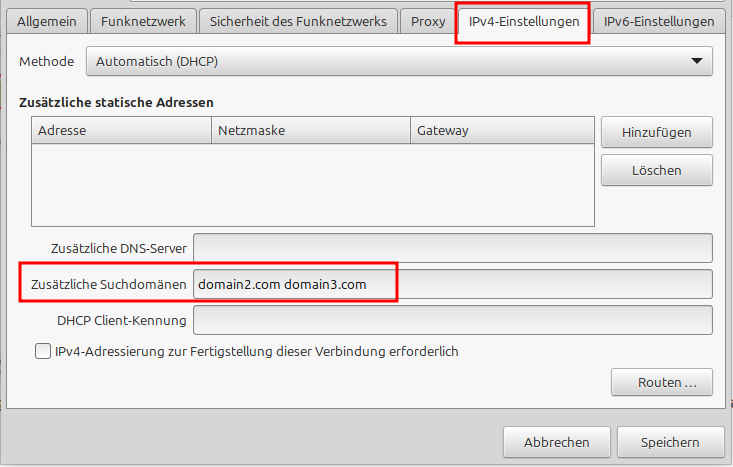Focus the Zusätzliche DNS-Server input field
Screen dimensions: 733x467
(x=452, y=248)
